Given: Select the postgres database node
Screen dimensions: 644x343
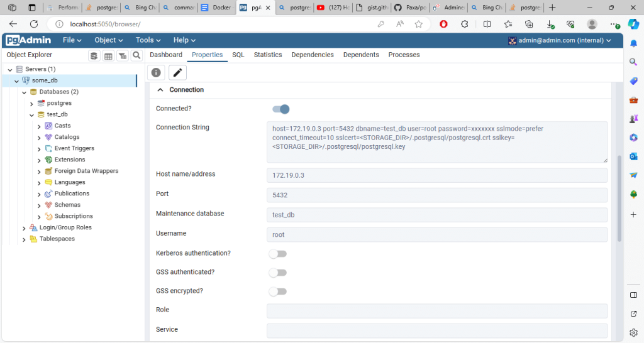Looking at the screenshot, I should coord(59,103).
